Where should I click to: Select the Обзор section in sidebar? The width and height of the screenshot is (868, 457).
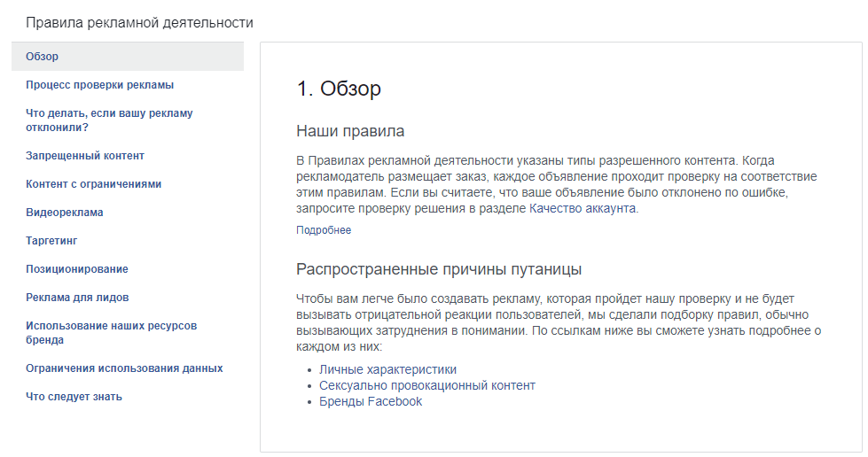click(43, 57)
